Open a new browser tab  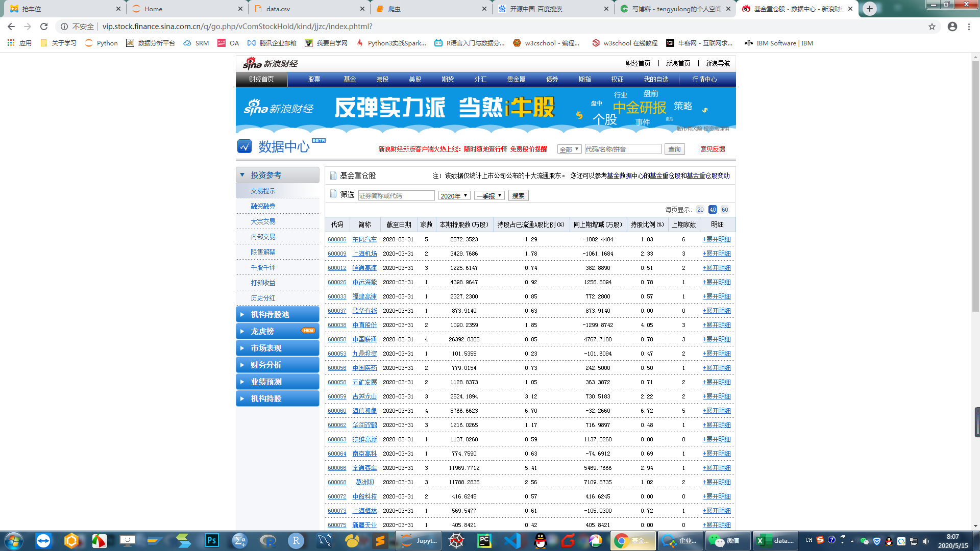pyautogui.click(x=870, y=9)
